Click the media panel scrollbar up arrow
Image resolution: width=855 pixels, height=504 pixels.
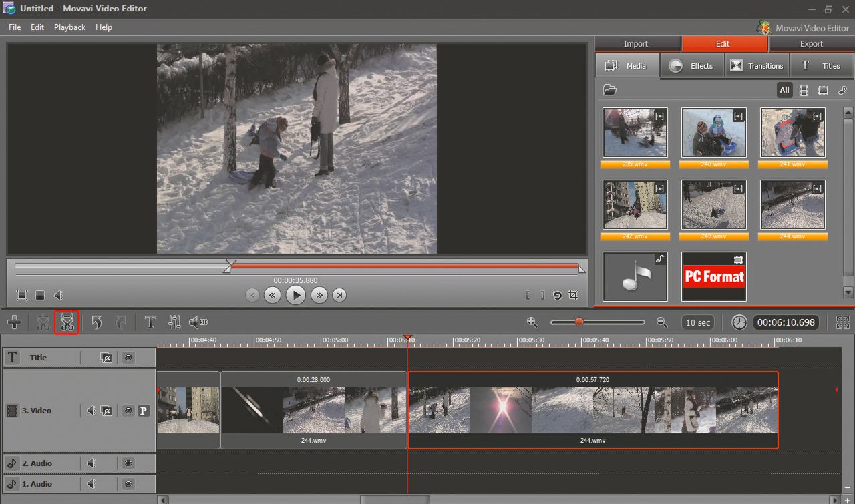pos(848,113)
